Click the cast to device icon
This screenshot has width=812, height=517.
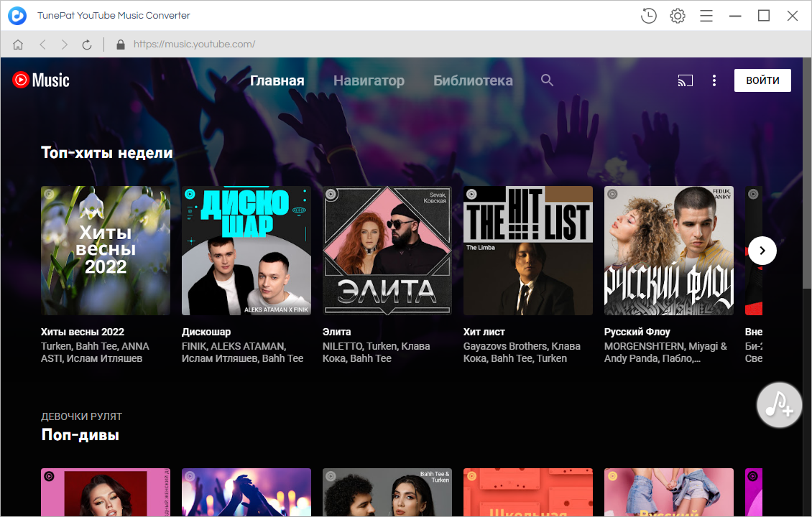685,80
